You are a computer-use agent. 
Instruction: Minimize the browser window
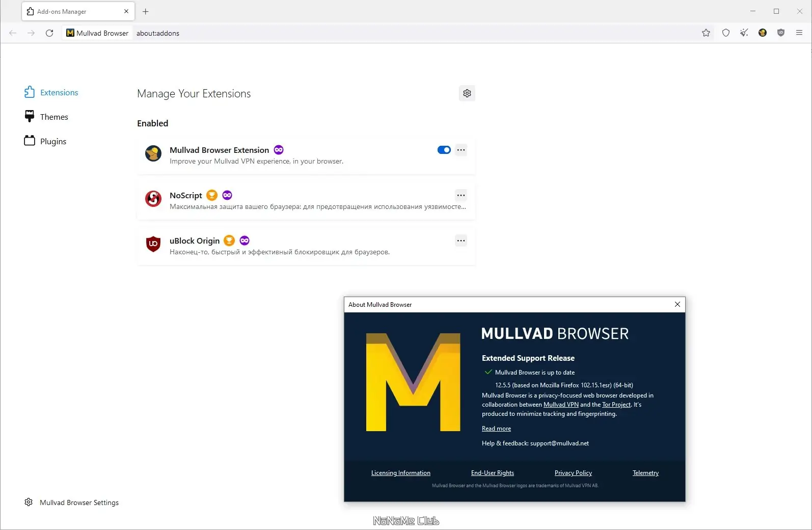coord(753,11)
